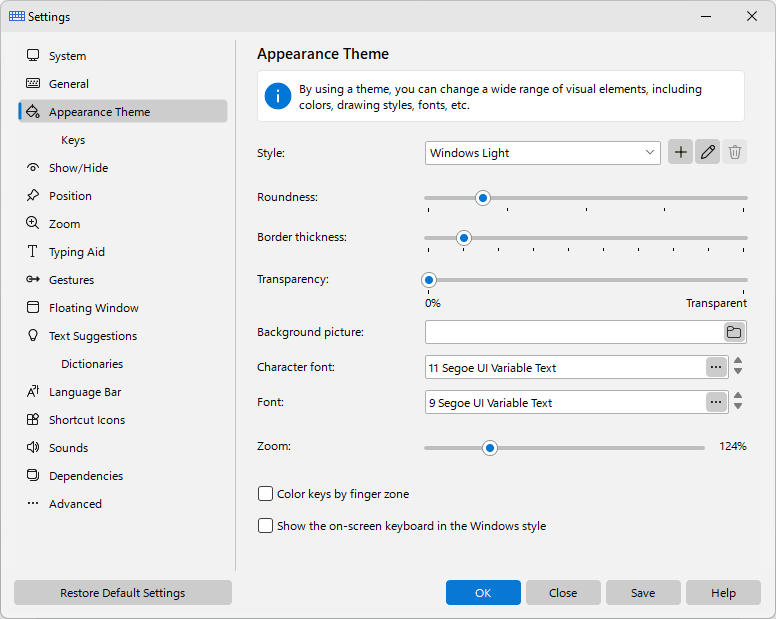Open the System settings page

(x=123, y=55)
